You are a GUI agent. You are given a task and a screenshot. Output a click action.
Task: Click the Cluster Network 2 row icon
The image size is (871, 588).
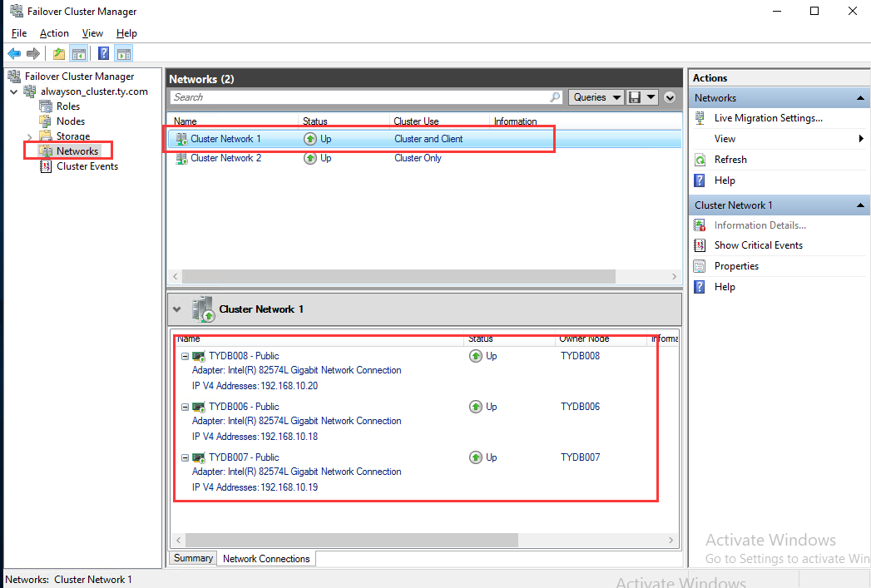181,158
